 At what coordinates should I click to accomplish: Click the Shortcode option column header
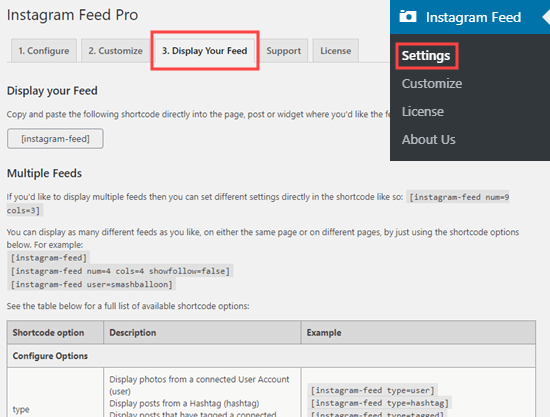tap(48, 332)
